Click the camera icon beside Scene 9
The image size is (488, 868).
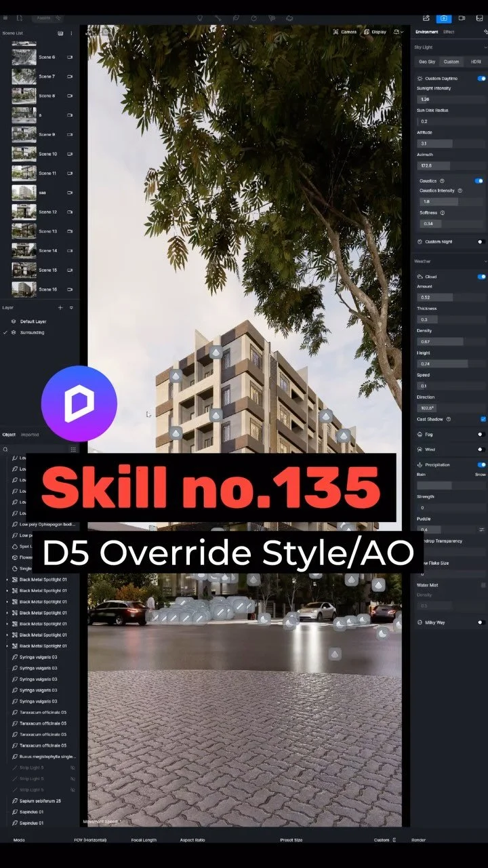70,135
